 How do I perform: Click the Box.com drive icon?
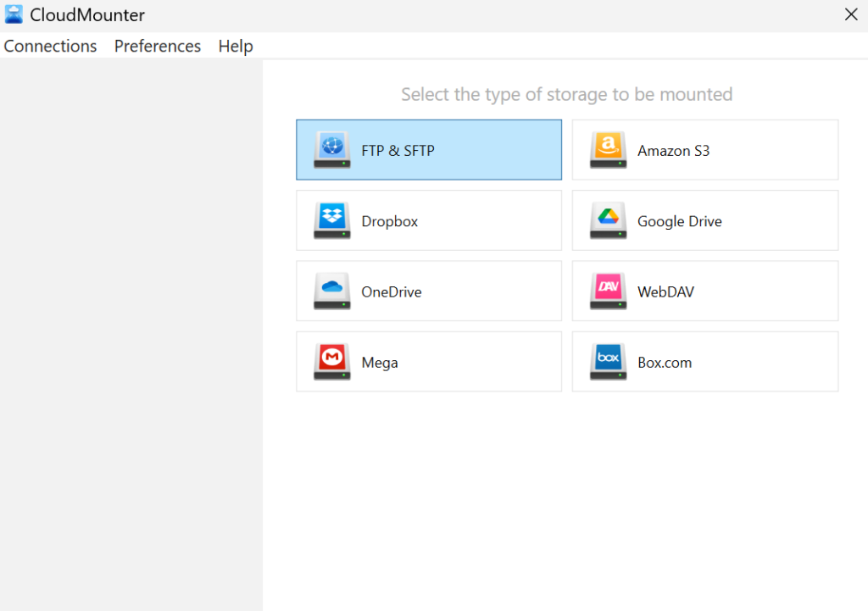coord(608,362)
